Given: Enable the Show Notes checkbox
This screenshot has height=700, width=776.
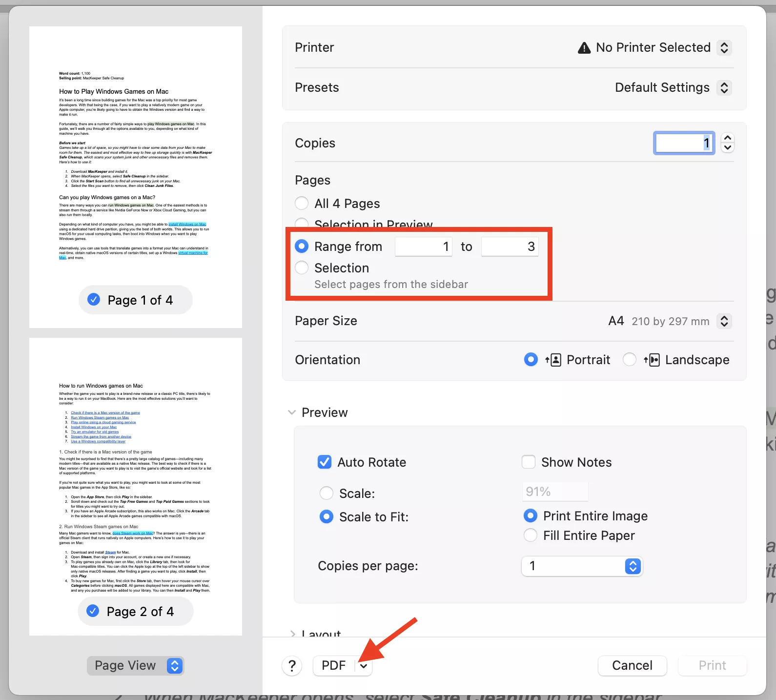Looking at the screenshot, I should coord(529,462).
